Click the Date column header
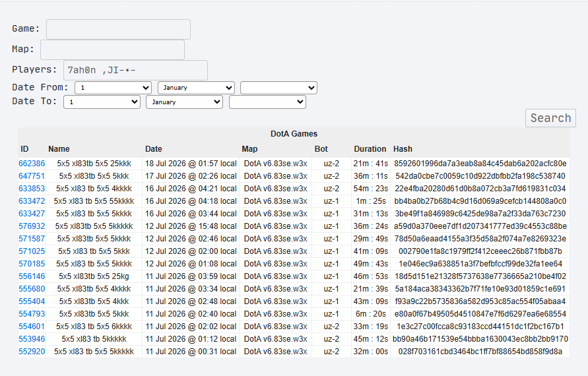The image size is (588, 376). 153,149
